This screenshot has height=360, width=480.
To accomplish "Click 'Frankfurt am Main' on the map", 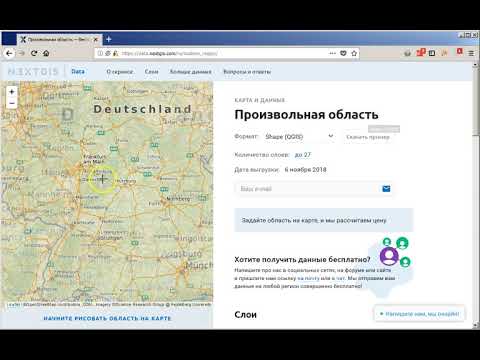I will [x=94, y=159].
